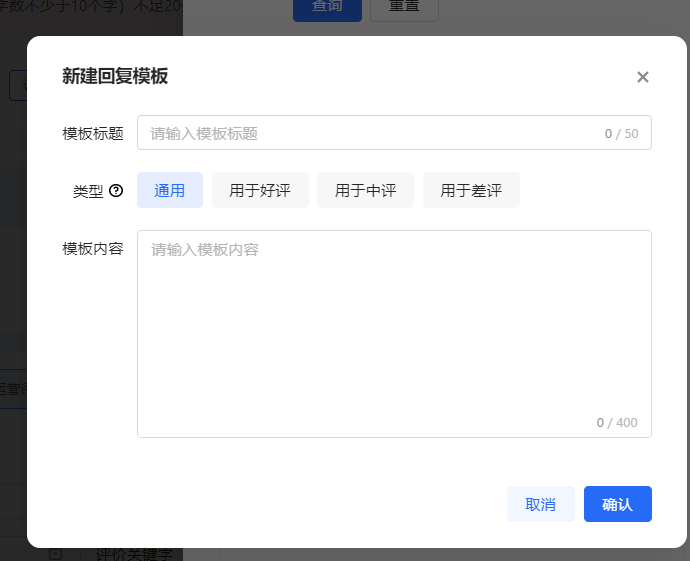Screen dimensions: 690x561
Task: Confirm with the 确认 button
Action: (617, 504)
